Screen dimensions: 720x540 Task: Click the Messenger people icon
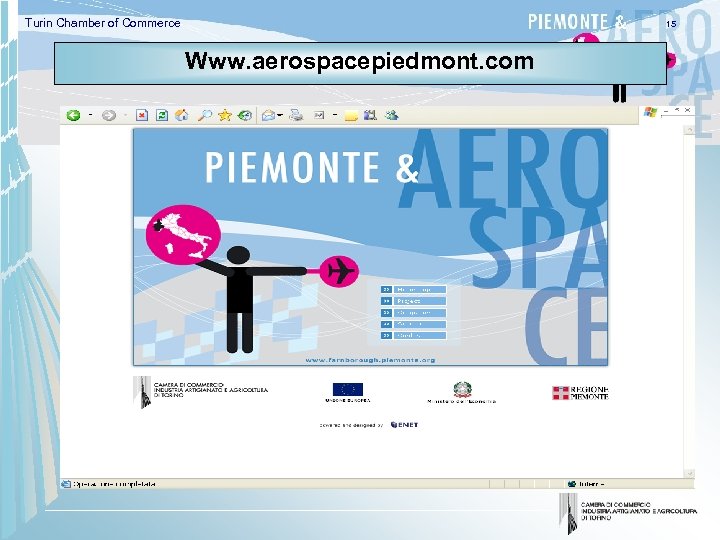[391, 115]
